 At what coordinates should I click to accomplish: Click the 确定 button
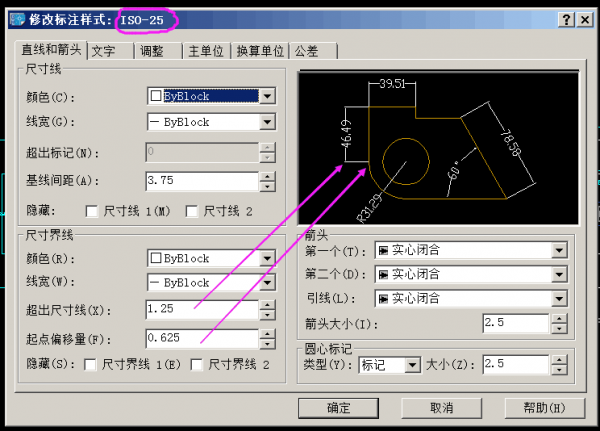tap(339, 408)
